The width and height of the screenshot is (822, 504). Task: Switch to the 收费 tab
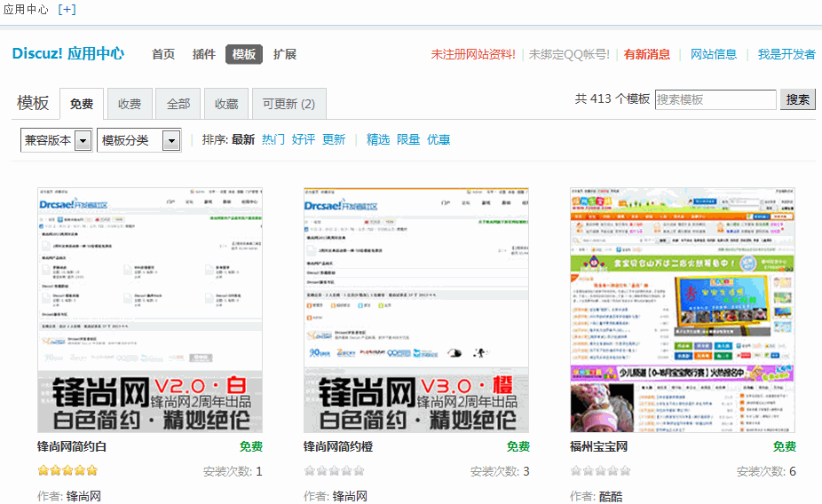(130, 104)
